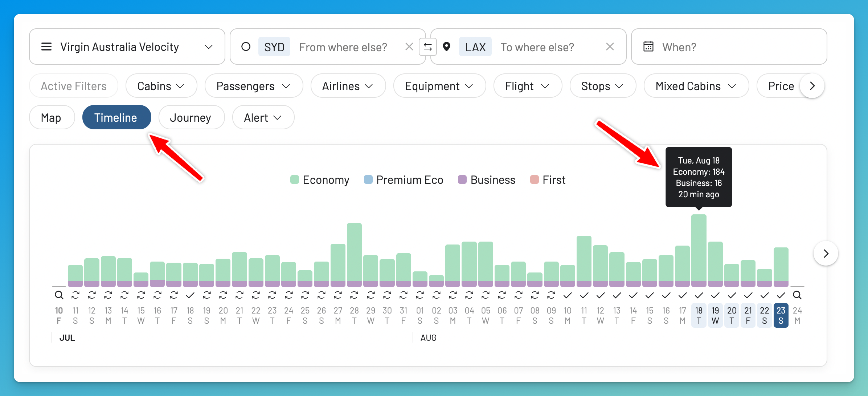Image resolution: width=868 pixels, height=396 pixels.
Task: Expand the Passengers filter
Action: point(254,86)
